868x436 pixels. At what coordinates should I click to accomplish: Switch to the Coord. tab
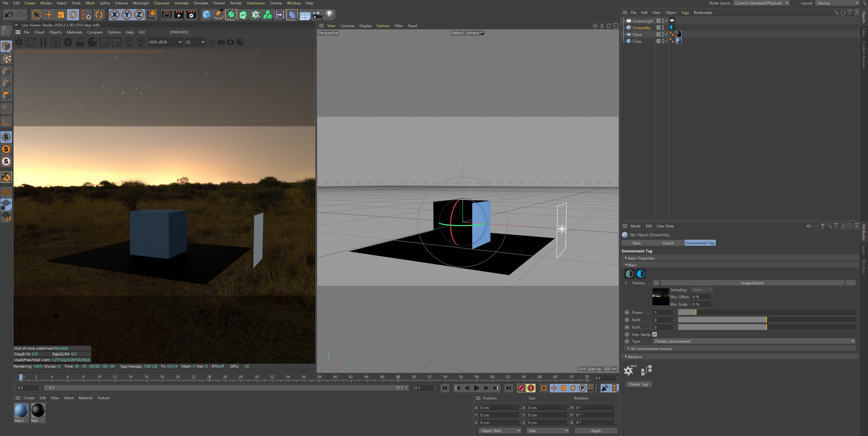click(668, 243)
